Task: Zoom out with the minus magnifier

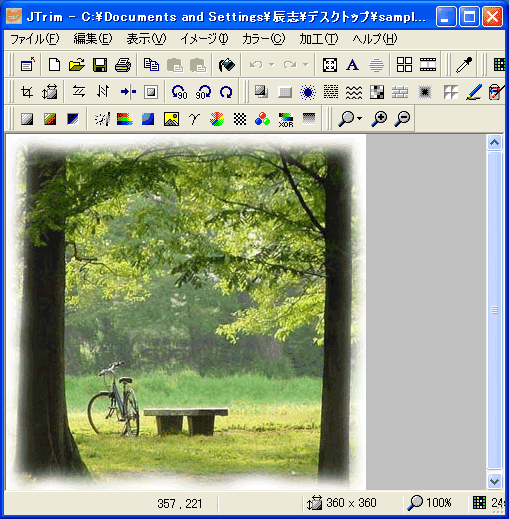Action: [402, 119]
